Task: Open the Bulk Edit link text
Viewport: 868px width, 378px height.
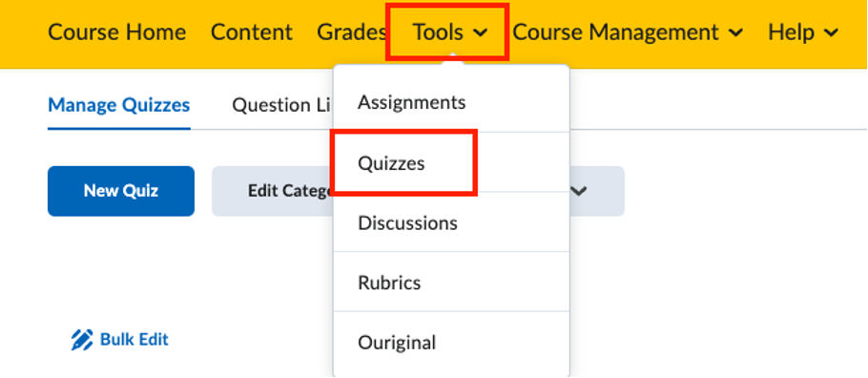Action: [134, 339]
